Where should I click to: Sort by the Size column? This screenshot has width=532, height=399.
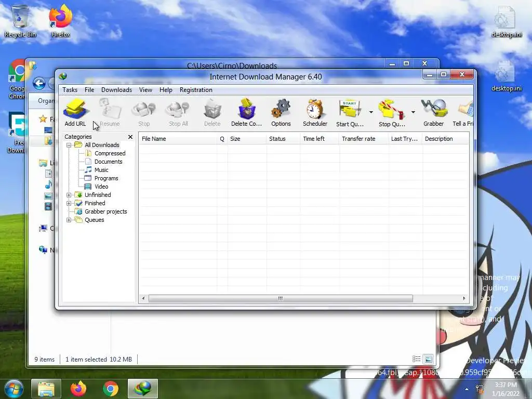point(247,139)
